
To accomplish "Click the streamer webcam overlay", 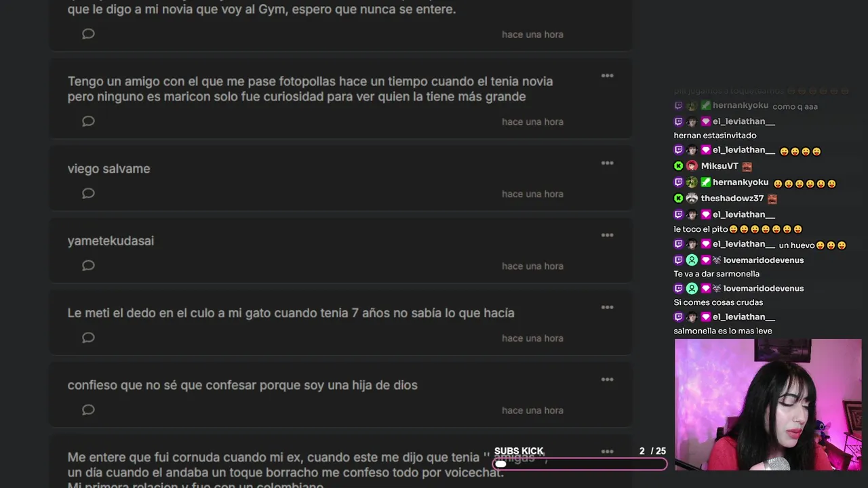I will pos(768,405).
